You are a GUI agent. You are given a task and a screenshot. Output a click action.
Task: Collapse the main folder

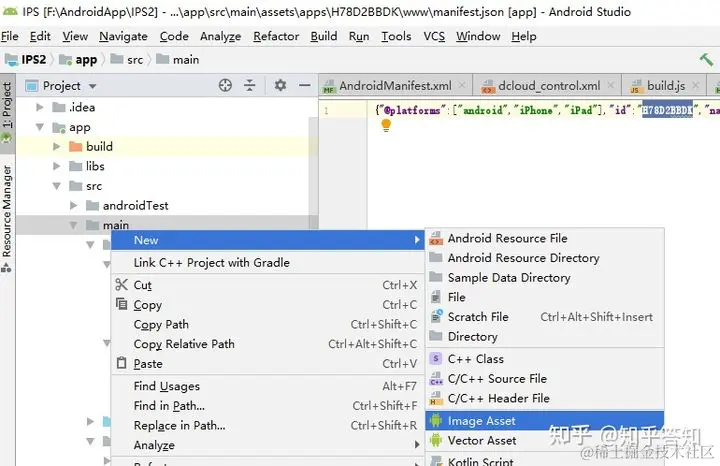[x=73, y=225]
